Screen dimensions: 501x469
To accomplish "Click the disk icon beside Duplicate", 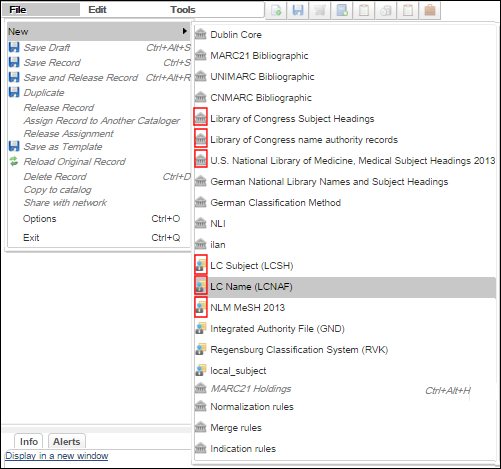I will pos(14,92).
